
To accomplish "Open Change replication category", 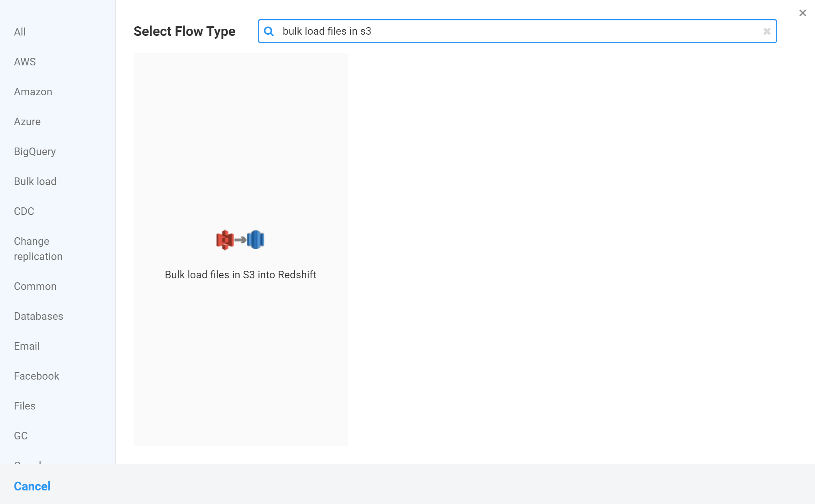I will 38,249.
